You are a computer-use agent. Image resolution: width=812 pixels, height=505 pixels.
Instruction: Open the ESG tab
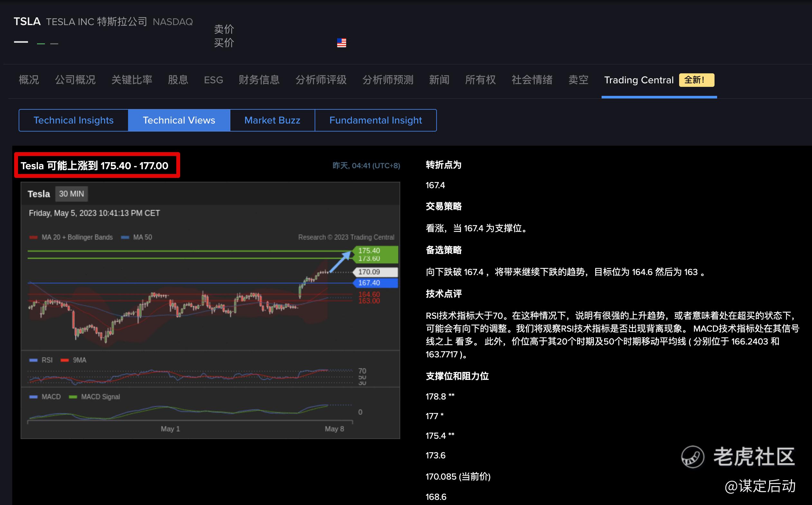(x=213, y=80)
